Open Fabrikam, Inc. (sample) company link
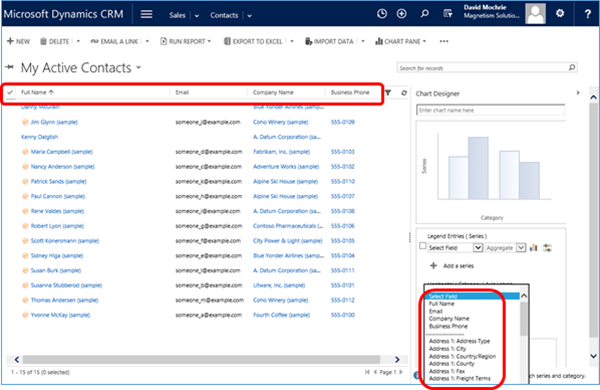The image size is (600, 390). [x=281, y=152]
